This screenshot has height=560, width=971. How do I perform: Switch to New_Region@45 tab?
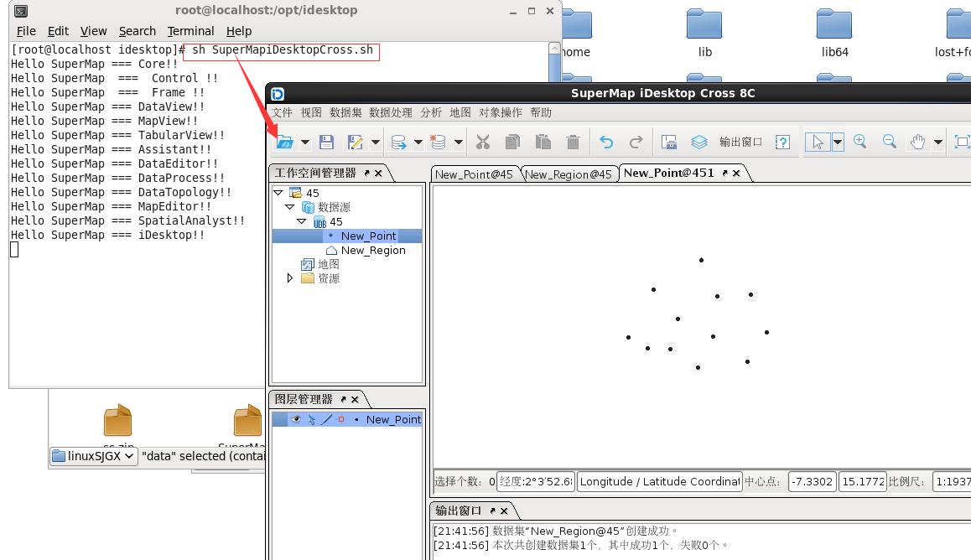tap(569, 174)
